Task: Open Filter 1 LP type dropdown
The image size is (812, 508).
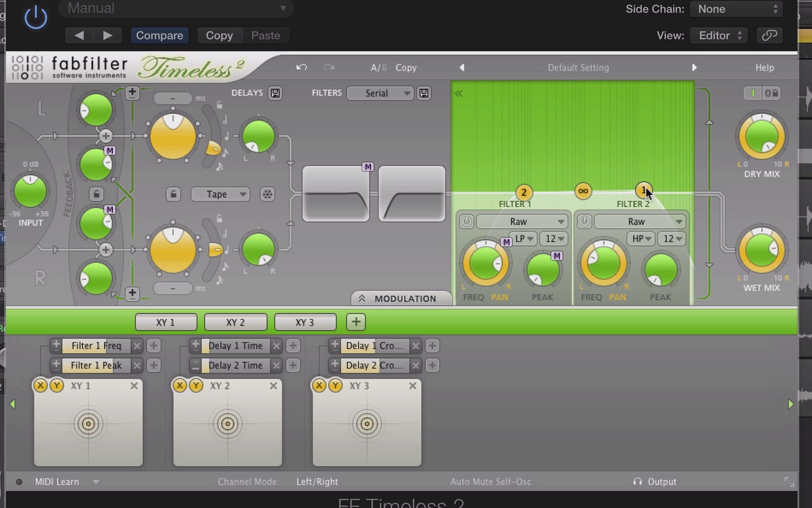Action: point(523,239)
